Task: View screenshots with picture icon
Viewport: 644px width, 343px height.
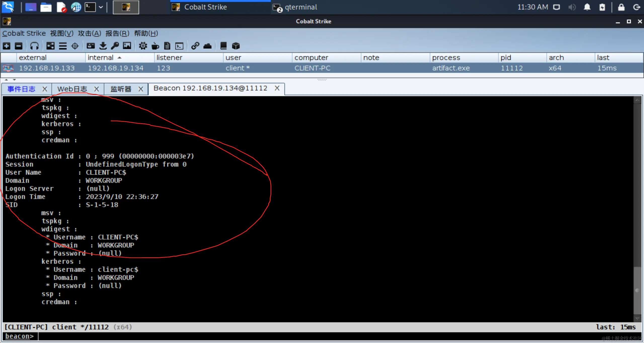Action: tap(127, 46)
